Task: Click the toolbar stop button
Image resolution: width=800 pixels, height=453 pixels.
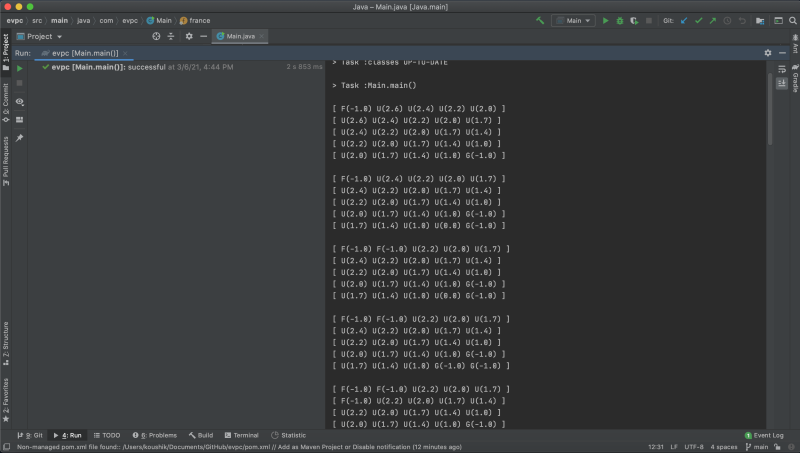Action: point(648,20)
